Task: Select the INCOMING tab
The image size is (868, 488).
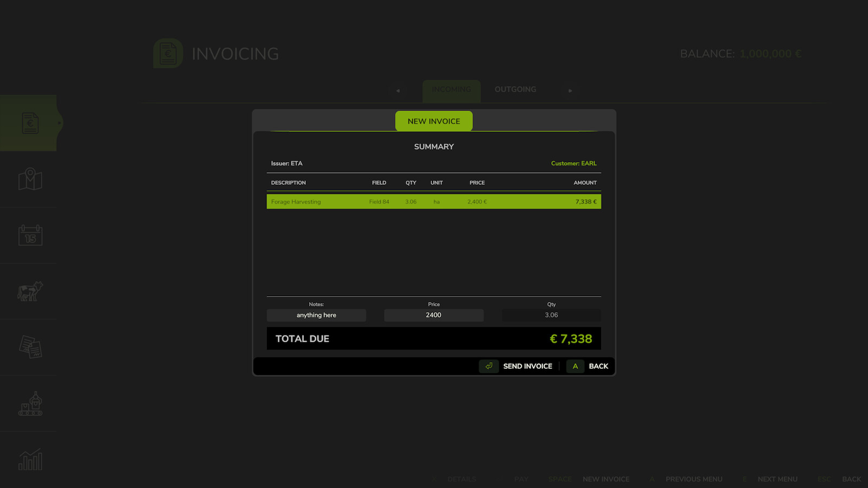Action: pyautogui.click(x=451, y=89)
